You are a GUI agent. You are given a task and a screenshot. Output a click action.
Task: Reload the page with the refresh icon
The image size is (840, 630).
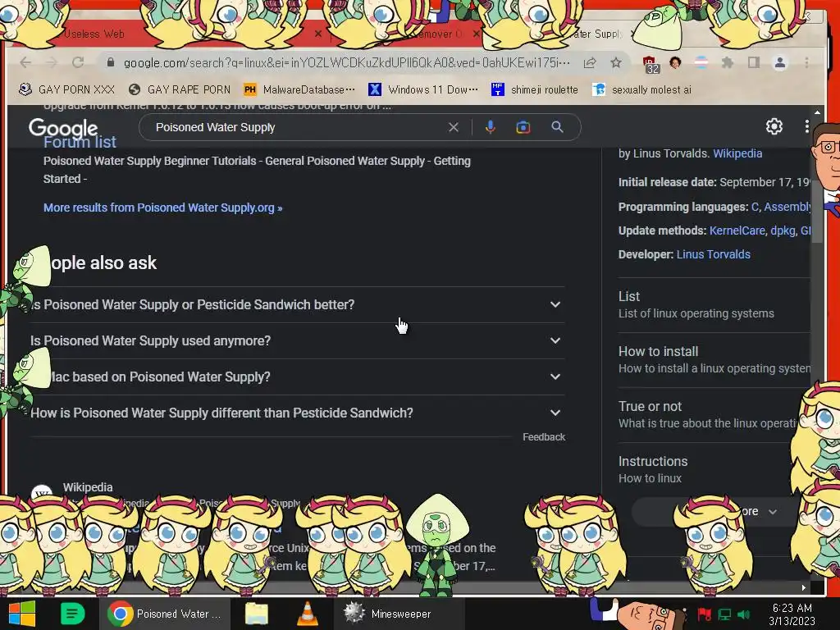(x=78, y=62)
